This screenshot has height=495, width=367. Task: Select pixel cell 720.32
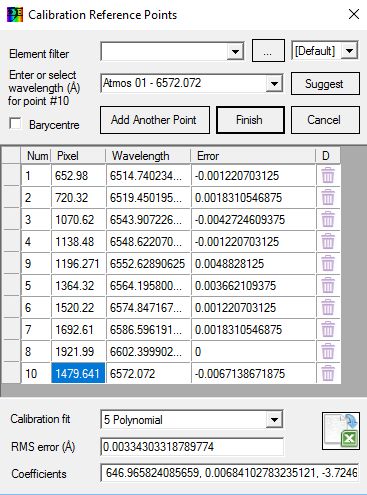click(x=78, y=197)
